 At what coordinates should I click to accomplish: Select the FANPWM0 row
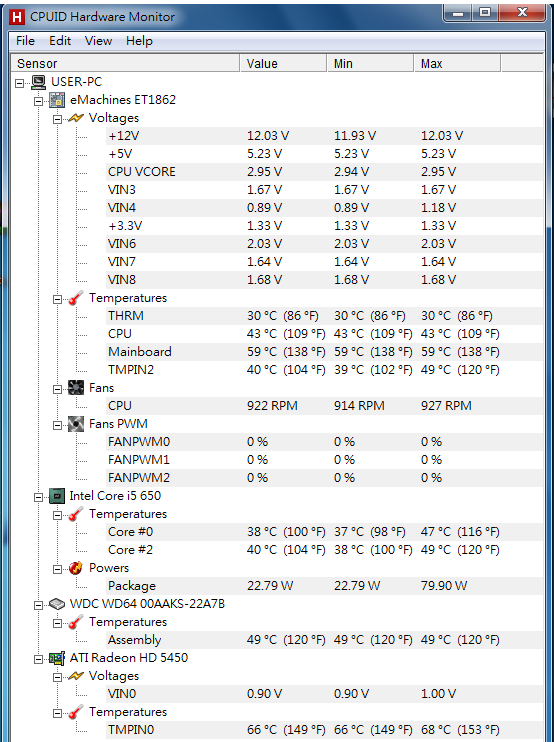click(325, 442)
